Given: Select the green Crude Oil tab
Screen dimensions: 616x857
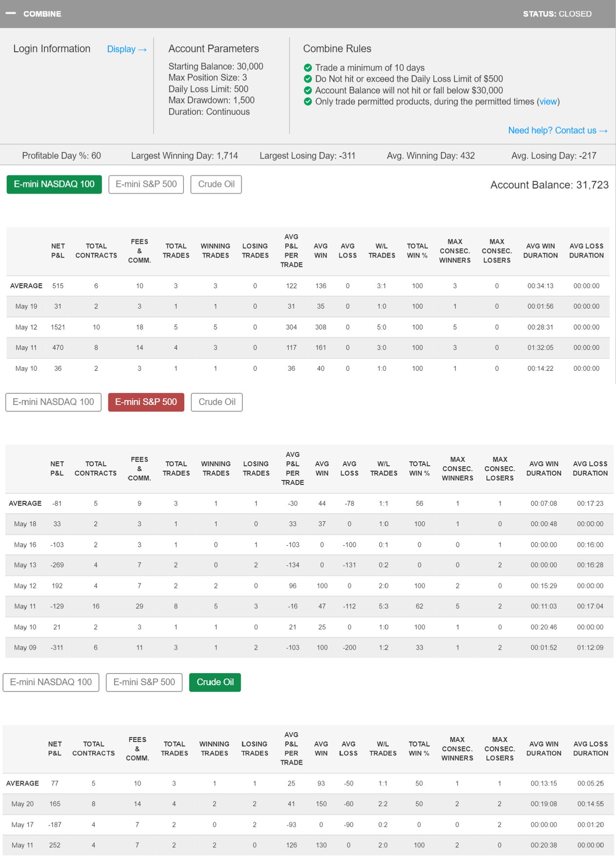Looking at the screenshot, I should [x=215, y=682].
